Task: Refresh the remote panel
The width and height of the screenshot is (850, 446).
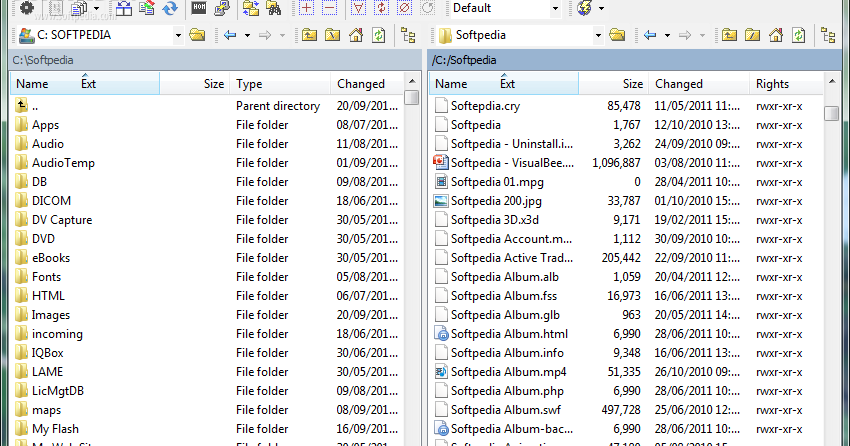Action: pos(799,35)
